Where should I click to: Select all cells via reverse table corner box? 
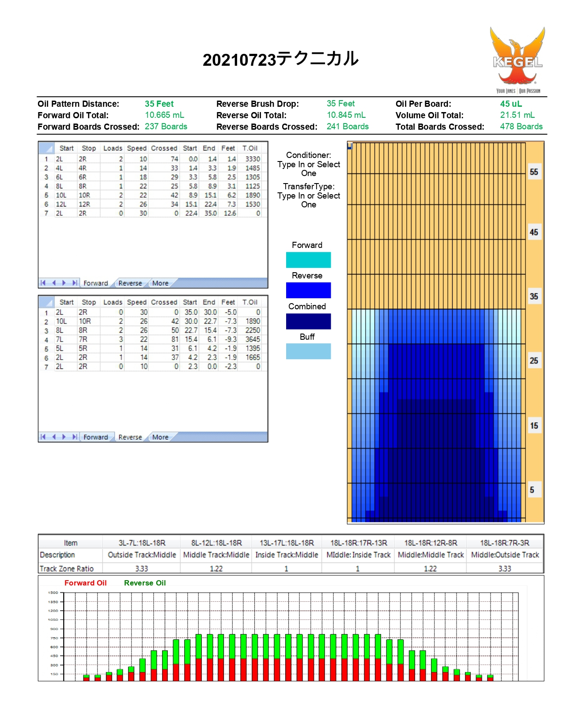tap(46, 302)
